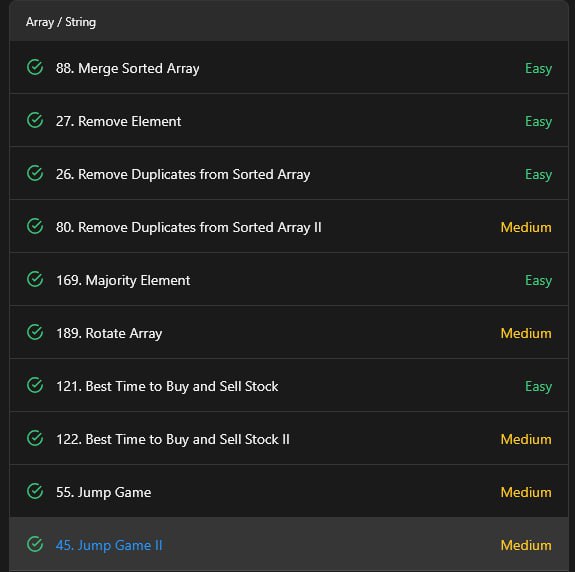Click the solved checkmark icon next to Remove Element
Viewport: 575px width, 572px height.
click(35, 120)
